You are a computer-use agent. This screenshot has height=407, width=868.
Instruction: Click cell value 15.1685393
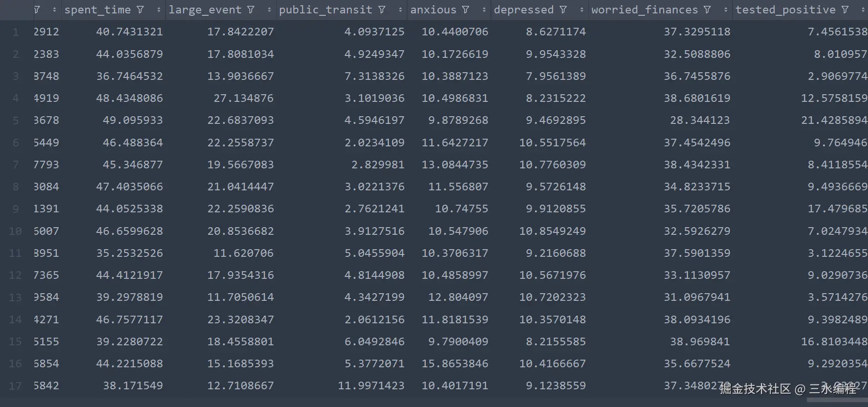(240, 363)
